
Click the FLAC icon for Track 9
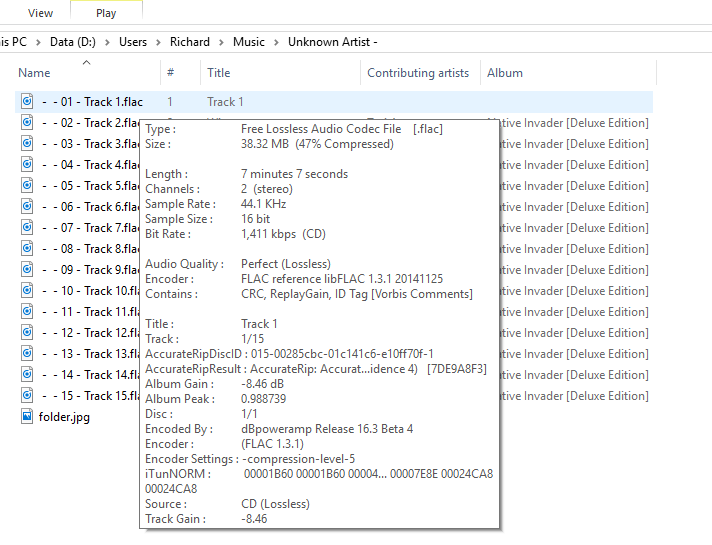tap(27, 269)
